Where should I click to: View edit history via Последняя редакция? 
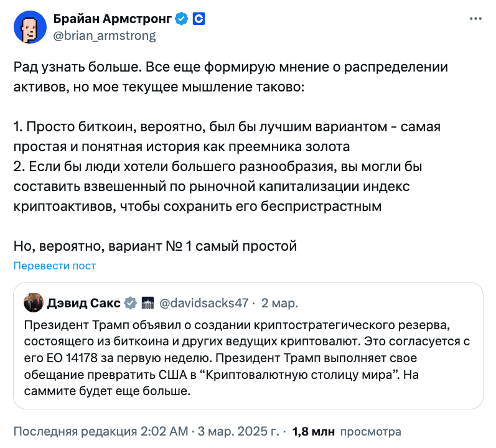coord(75,431)
